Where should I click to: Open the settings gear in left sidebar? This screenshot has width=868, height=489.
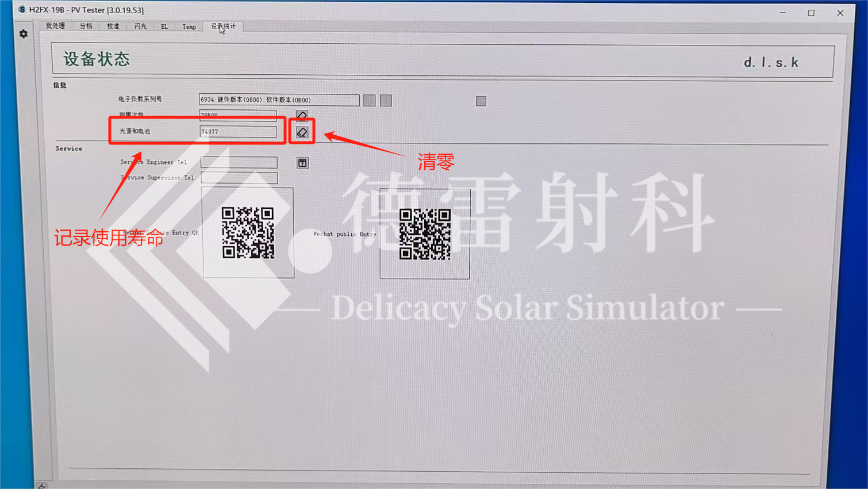pos(24,34)
